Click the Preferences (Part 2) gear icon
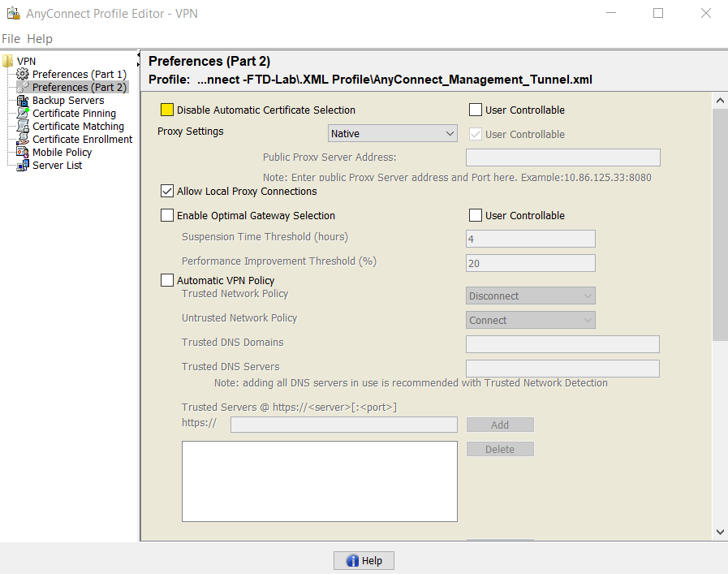728x574 pixels. [22, 87]
